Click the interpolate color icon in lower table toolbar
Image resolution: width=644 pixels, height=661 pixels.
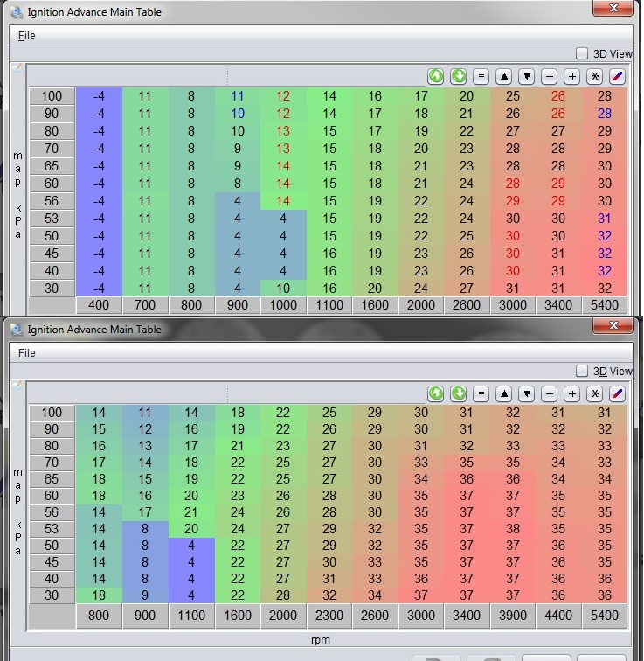[x=618, y=394]
